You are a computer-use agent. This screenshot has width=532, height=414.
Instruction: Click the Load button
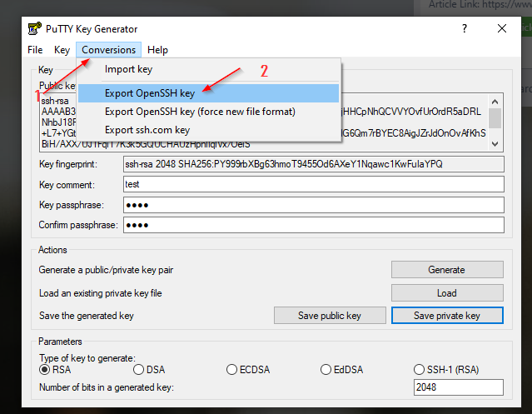tap(447, 293)
